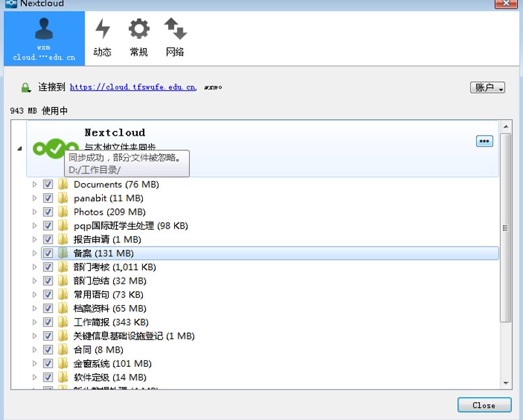Viewport: 523px width, 420px height.
Task: Select the 软件定级 (14 MB) row
Action: pos(270,377)
